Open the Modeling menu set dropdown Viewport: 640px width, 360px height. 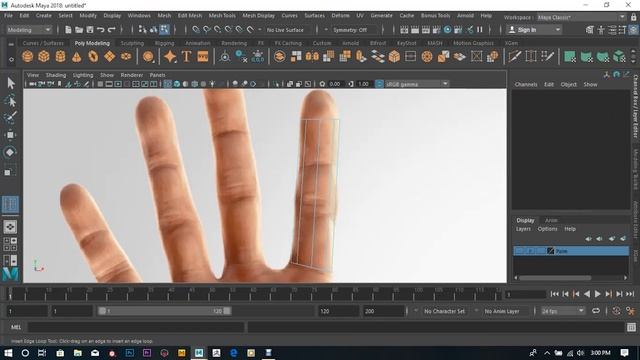29,30
